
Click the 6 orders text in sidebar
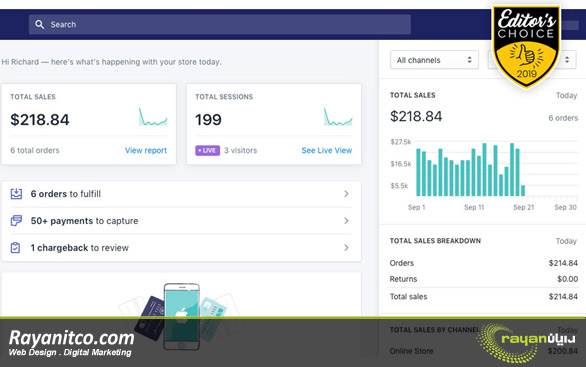(x=563, y=118)
